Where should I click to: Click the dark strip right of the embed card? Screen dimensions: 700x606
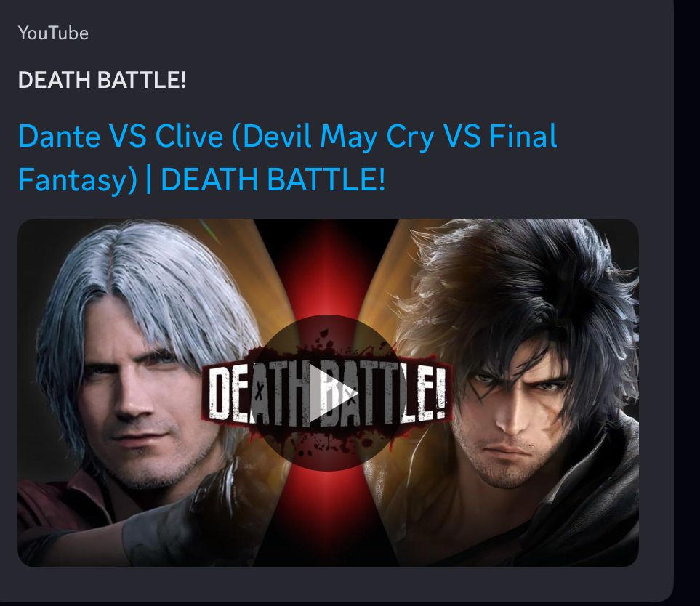[x=687, y=303]
